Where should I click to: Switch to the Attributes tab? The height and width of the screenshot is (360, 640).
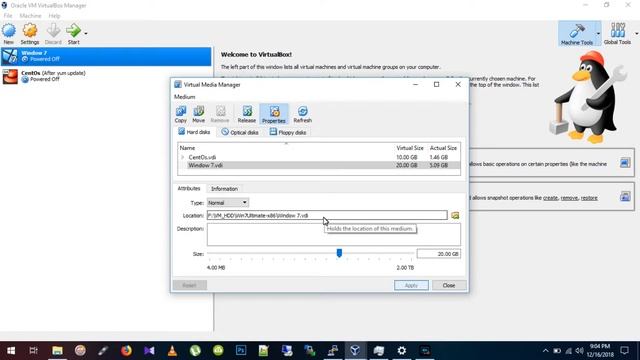tap(189, 189)
